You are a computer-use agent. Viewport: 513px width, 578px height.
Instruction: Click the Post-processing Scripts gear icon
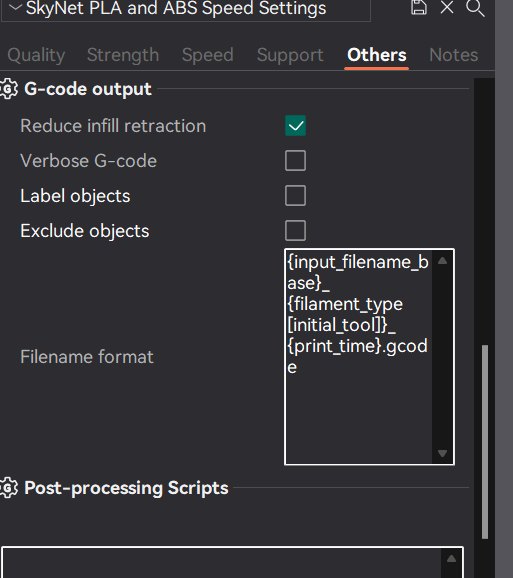pyautogui.click(x=8, y=488)
